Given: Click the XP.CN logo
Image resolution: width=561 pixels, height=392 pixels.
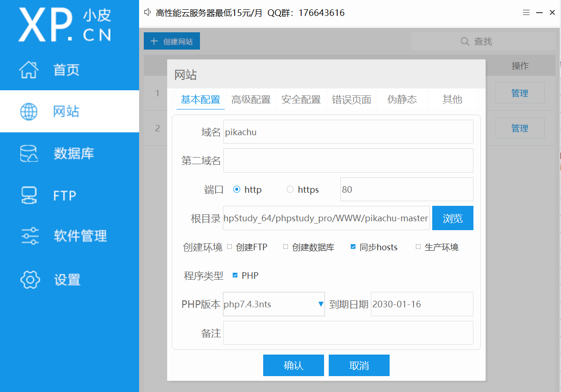Looking at the screenshot, I should click(x=65, y=25).
